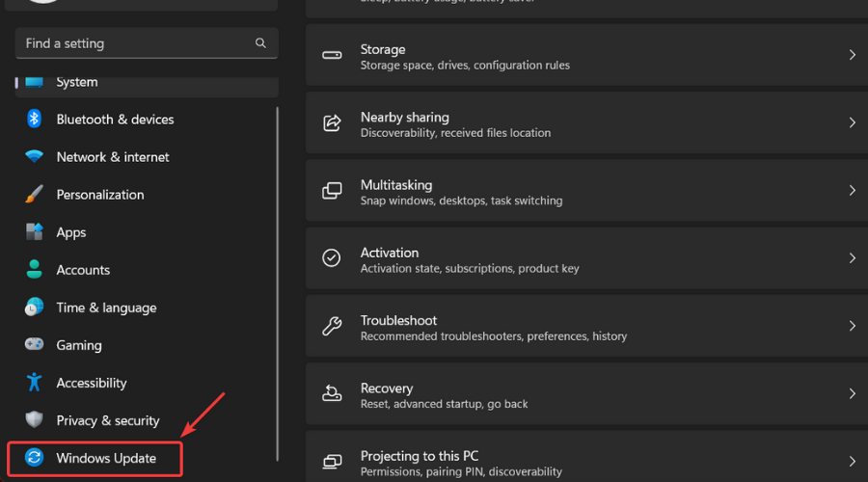Click the Storage drive icon

click(332, 55)
